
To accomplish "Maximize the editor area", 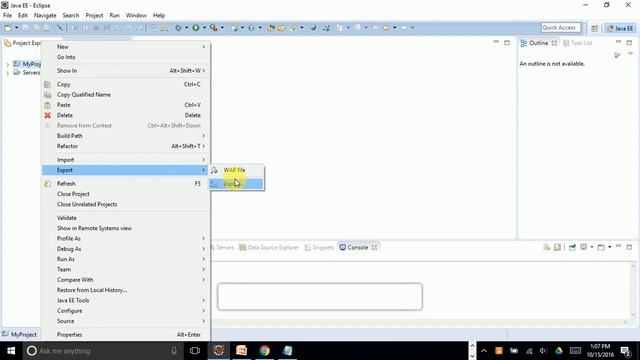I will coord(507,42).
